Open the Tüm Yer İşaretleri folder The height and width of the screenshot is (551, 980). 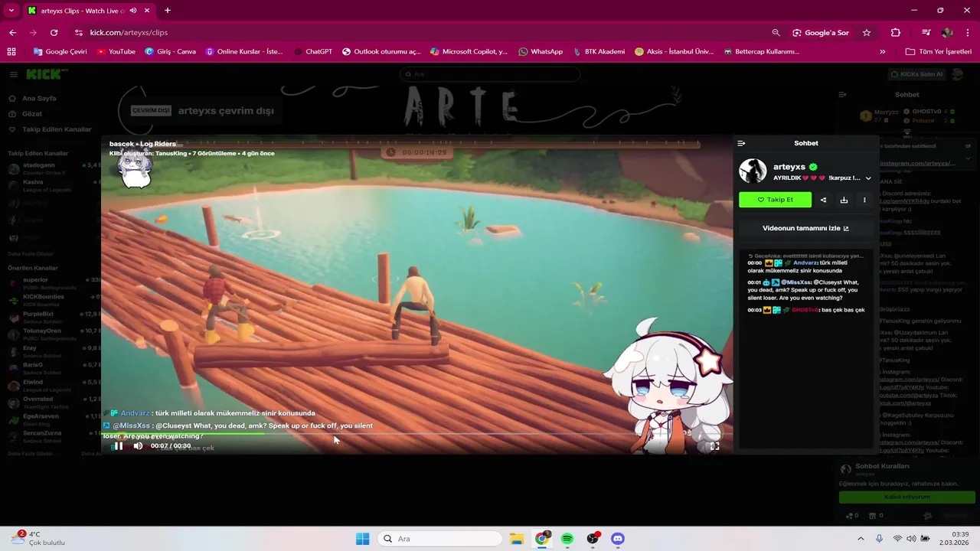938,51
